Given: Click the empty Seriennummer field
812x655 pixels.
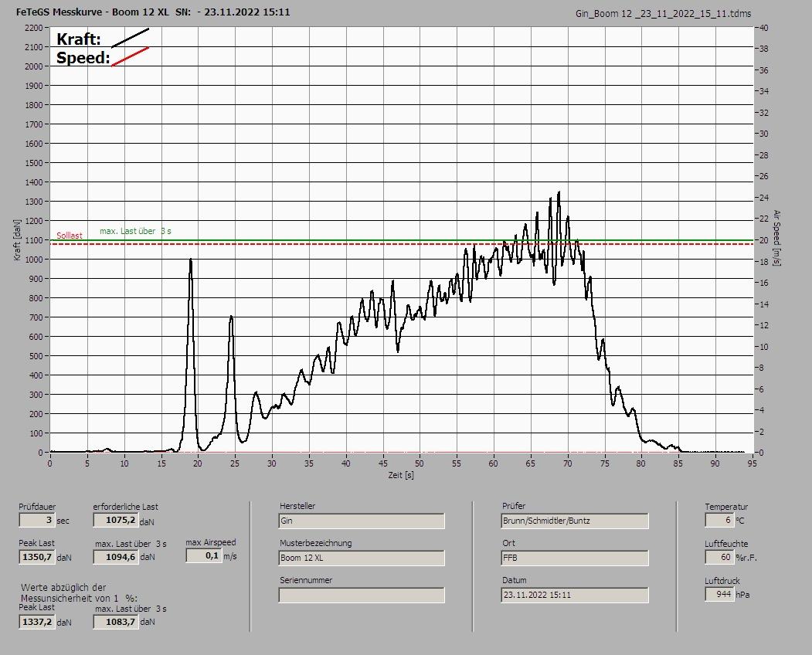Looking at the screenshot, I should [362, 596].
